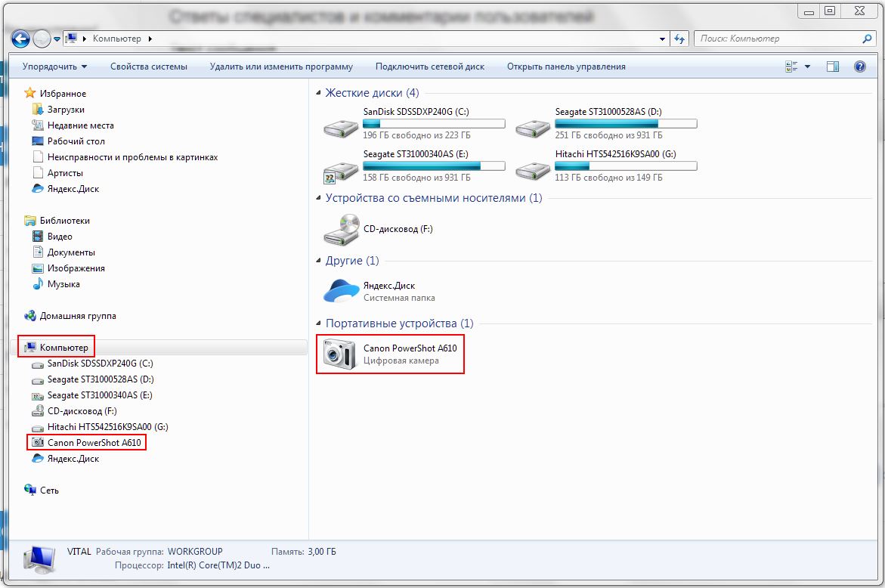Select Hitachi HTS542516K9SA00 (G:) in tree
This screenshot has height=588, width=885.
(x=101, y=426)
